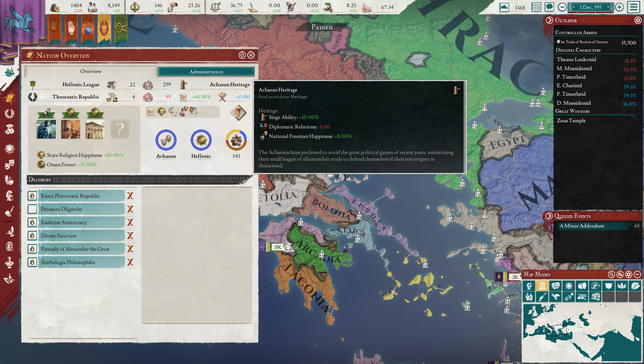644x364 pixels.
Task: Click the Pegasus nation flag
Action: (22, 22)
